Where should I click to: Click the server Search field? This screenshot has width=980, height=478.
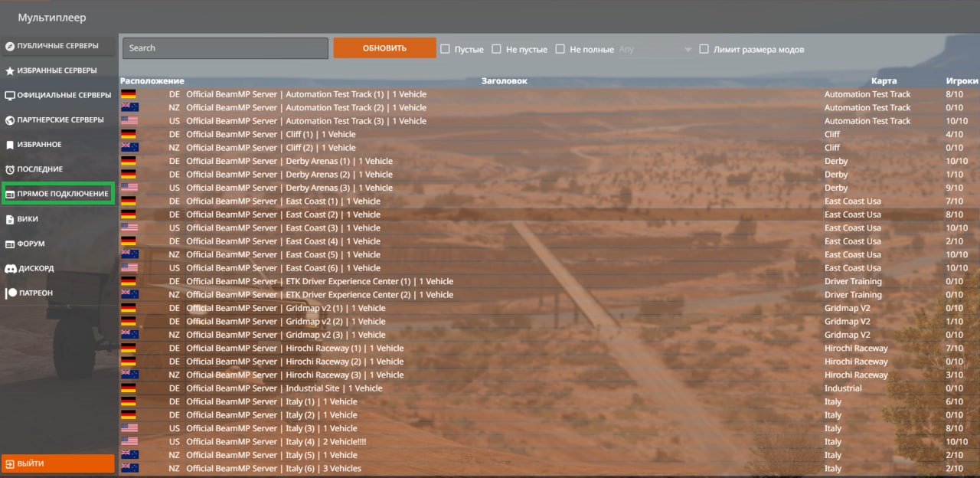pos(225,48)
